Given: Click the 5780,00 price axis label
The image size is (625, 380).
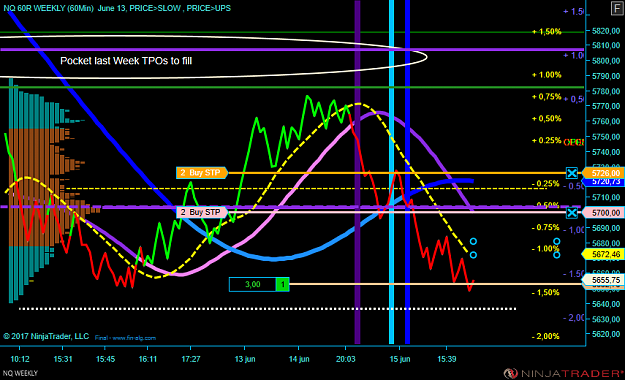Looking at the screenshot, I should pyautogui.click(x=606, y=91).
